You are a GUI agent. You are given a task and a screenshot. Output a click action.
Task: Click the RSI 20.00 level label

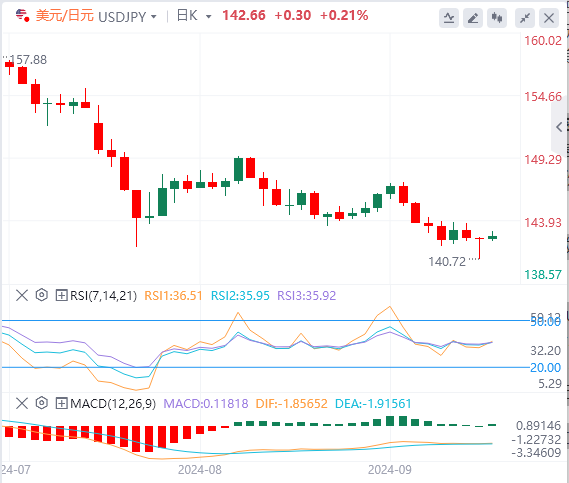pyautogui.click(x=545, y=368)
